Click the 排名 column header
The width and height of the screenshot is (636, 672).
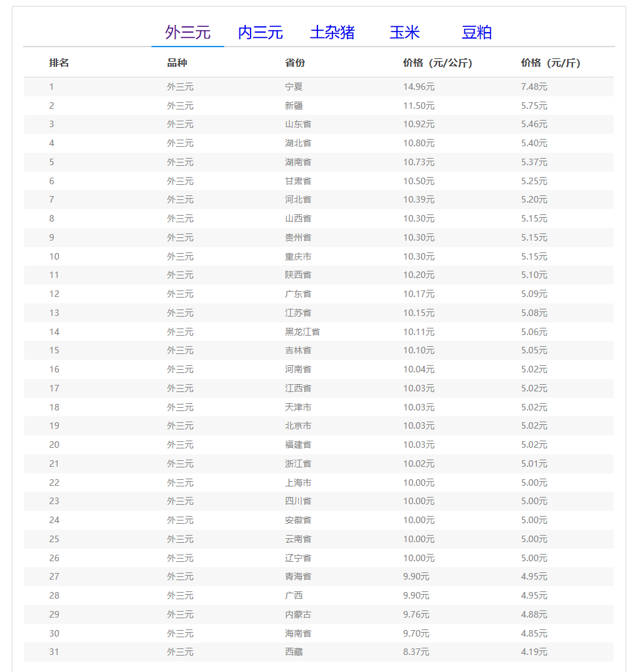click(x=59, y=63)
